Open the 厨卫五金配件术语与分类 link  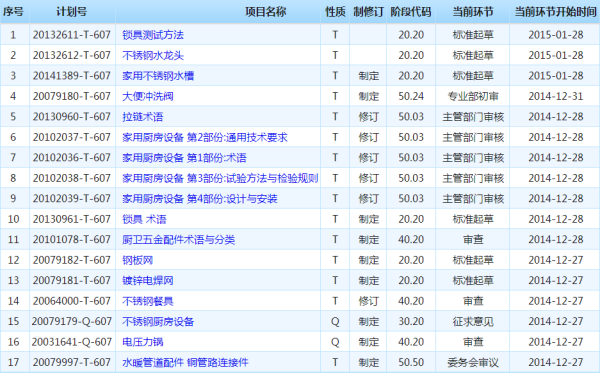[x=178, y=239]
